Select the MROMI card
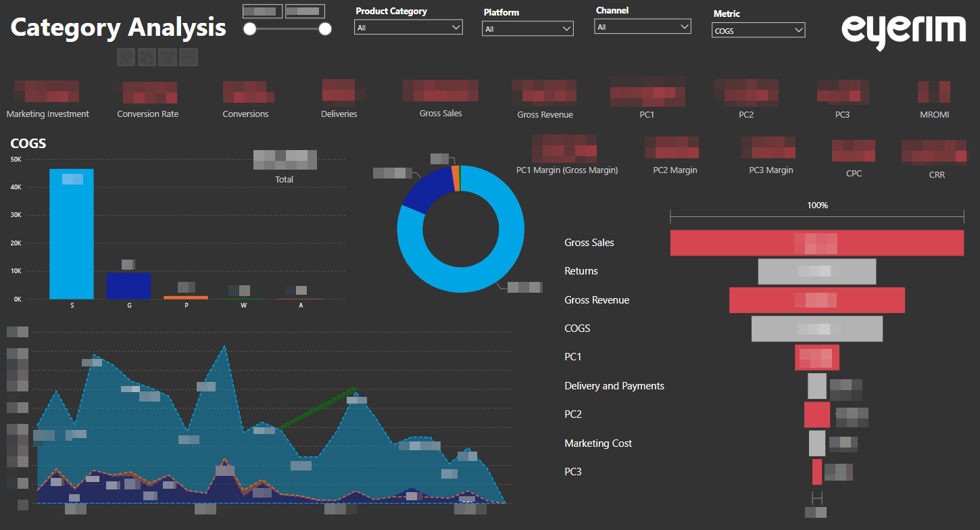Screen dimensions: 980x530 934,99
